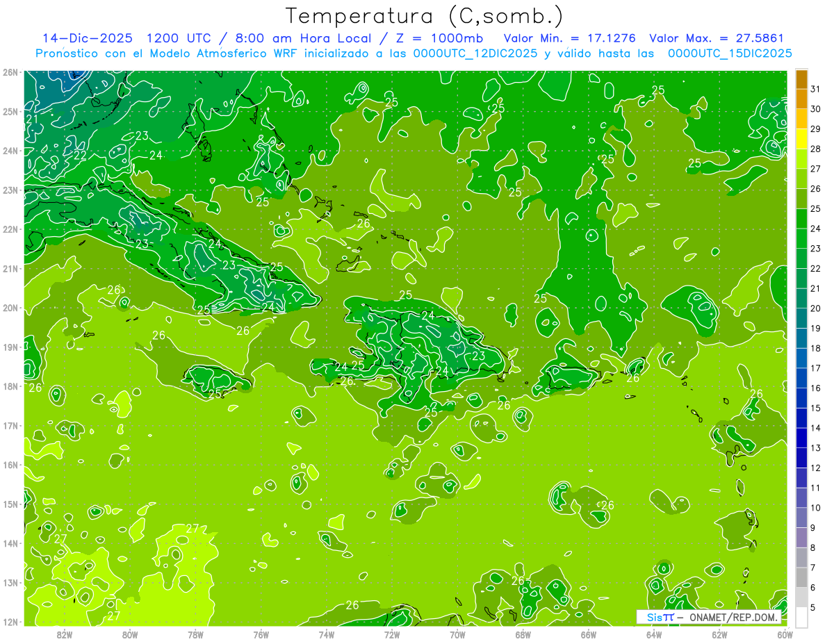834x644 pixels.
Task: Click the colorbar scale label '19'
Action: pos(816,328)
